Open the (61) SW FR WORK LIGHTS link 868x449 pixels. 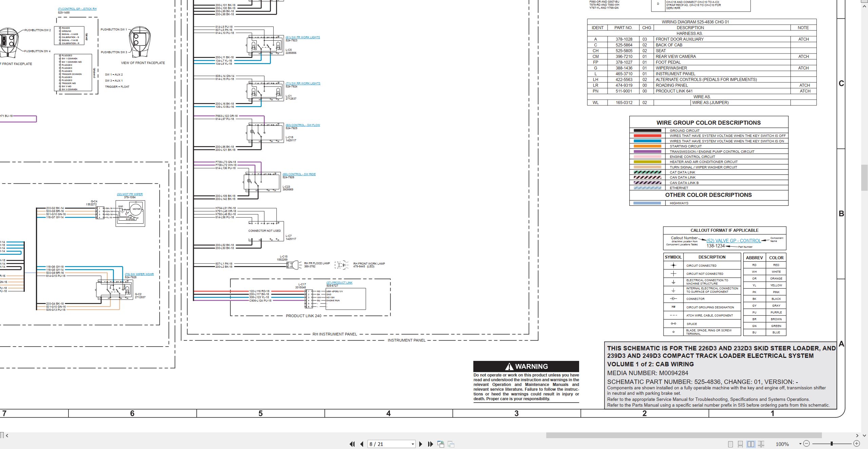[x=303, y=37]
